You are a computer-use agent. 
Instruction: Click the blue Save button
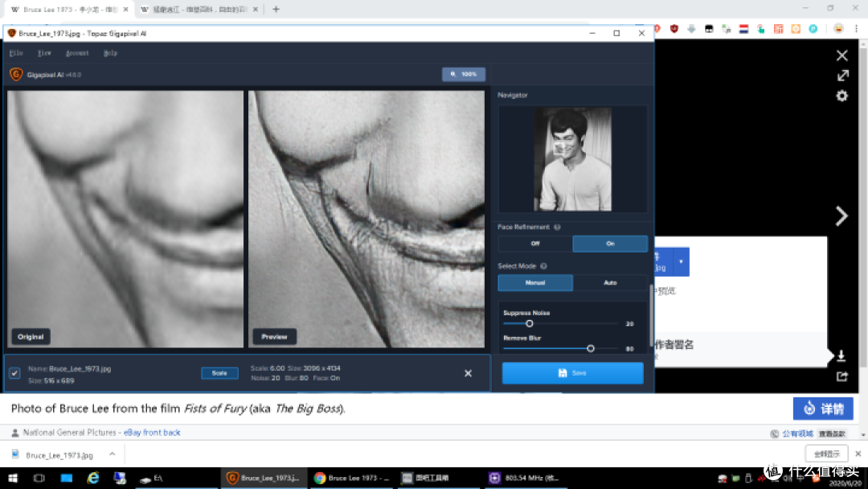(x=572, y=372)
